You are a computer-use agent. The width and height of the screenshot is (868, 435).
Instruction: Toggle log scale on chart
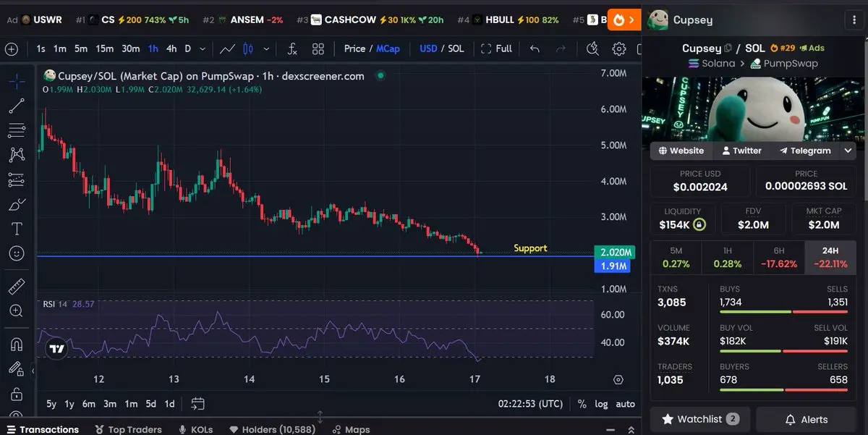[x=601, y=404]
